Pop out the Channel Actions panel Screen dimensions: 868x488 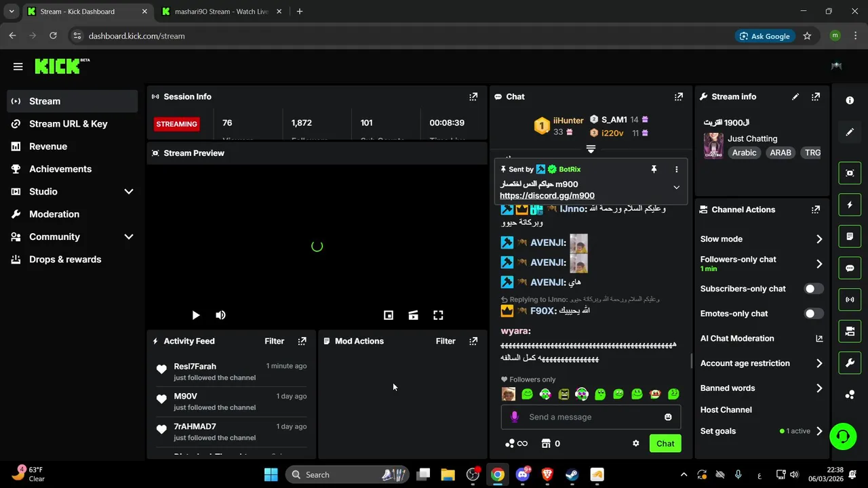tap(816, 210)
